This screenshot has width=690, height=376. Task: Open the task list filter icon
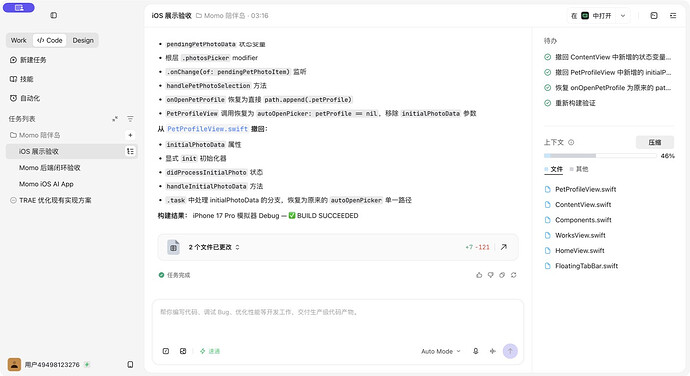130,119
